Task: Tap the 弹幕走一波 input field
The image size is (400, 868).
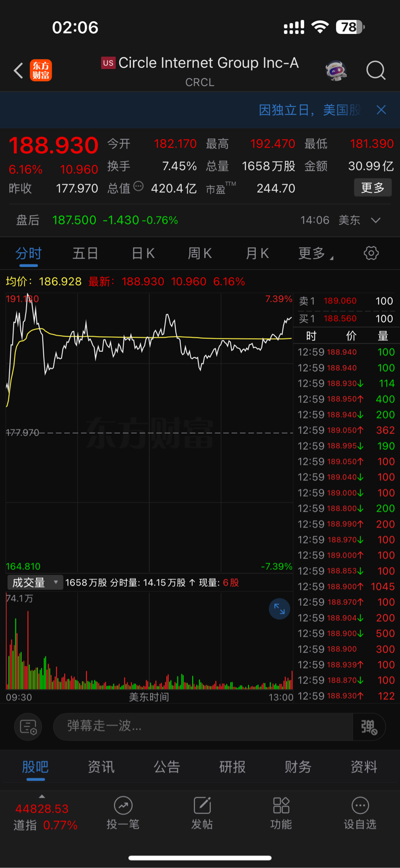Action: pos(203,727)
